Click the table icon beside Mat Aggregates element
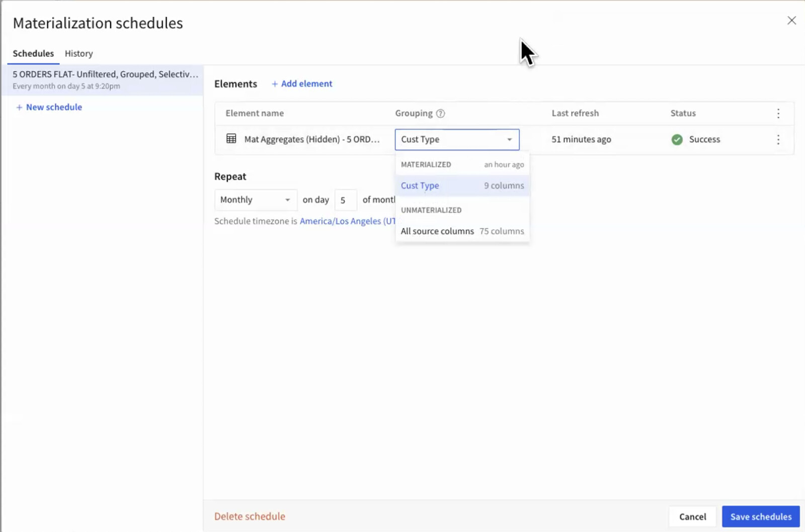Viewport: 805px width, 532px height. coord(231,139)
